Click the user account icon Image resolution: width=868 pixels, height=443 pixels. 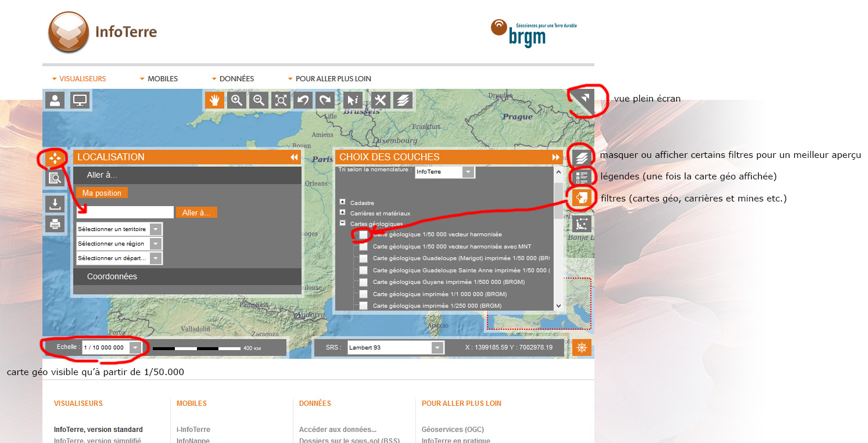(55, 100)
